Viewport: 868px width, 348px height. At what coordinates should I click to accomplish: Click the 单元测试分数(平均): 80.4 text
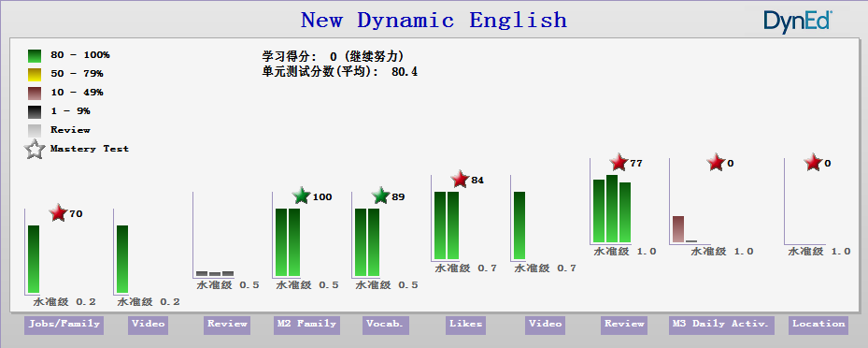(x=340, y=71)
